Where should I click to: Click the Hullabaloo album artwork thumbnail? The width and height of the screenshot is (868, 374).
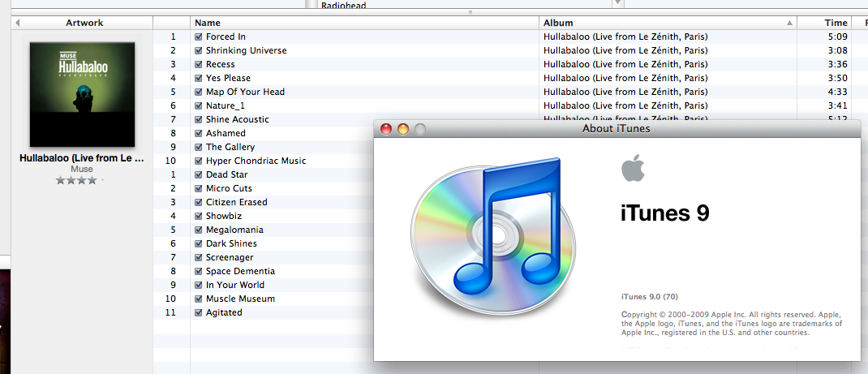click(x=82, y=95)
